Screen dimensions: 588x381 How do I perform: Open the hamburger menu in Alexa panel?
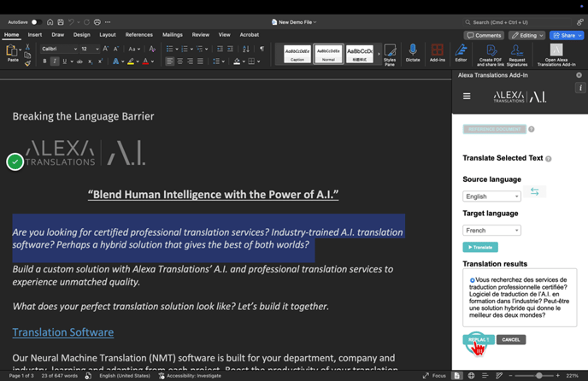click(x=467, y=97)
